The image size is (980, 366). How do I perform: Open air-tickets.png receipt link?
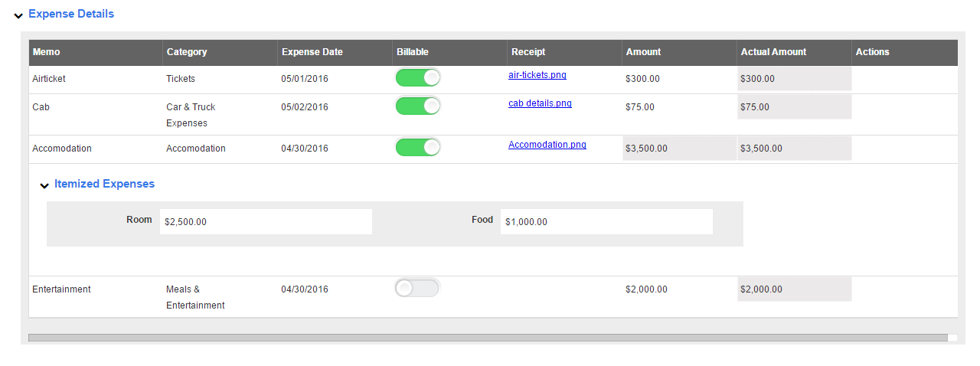tap(537, 75)
